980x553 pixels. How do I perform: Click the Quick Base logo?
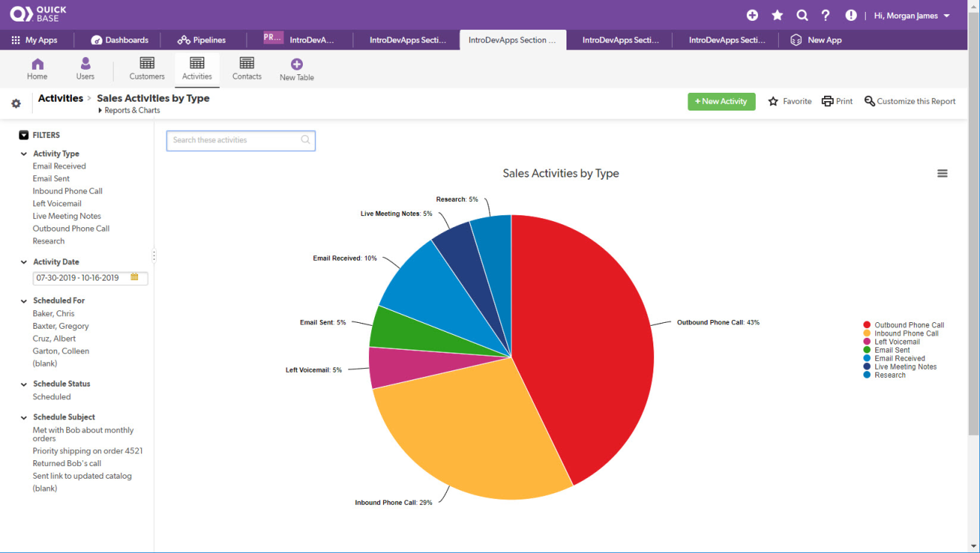tap(39, 14)
